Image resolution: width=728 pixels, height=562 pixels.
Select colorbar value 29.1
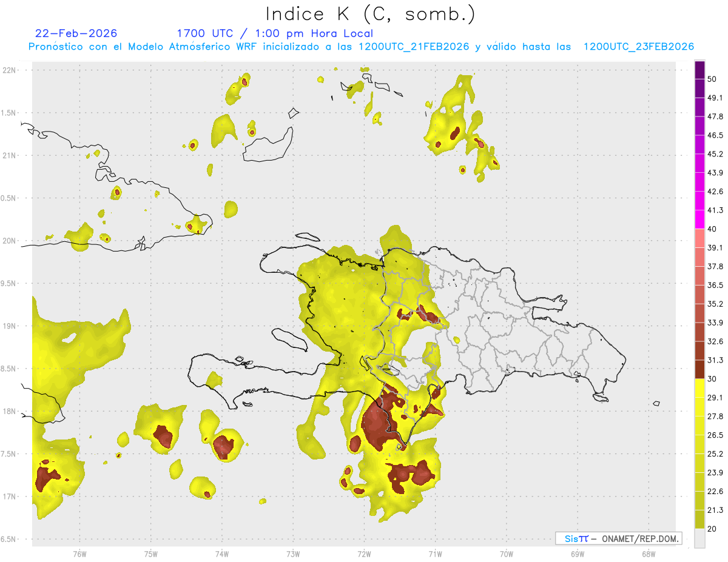(715, 398)
